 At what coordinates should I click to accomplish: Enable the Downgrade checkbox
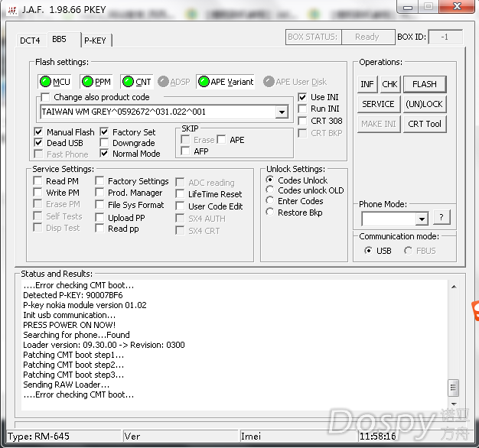pyautogui.click(x=104, y=142)
